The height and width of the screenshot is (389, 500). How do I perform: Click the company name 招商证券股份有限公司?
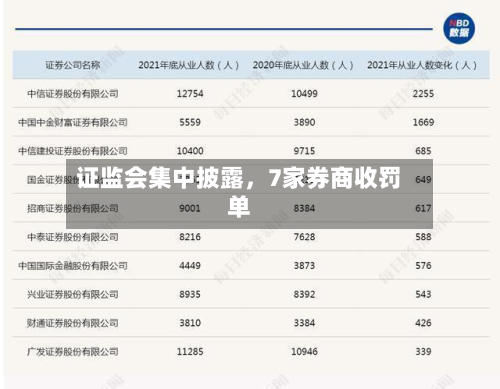[x=73, y=208]
